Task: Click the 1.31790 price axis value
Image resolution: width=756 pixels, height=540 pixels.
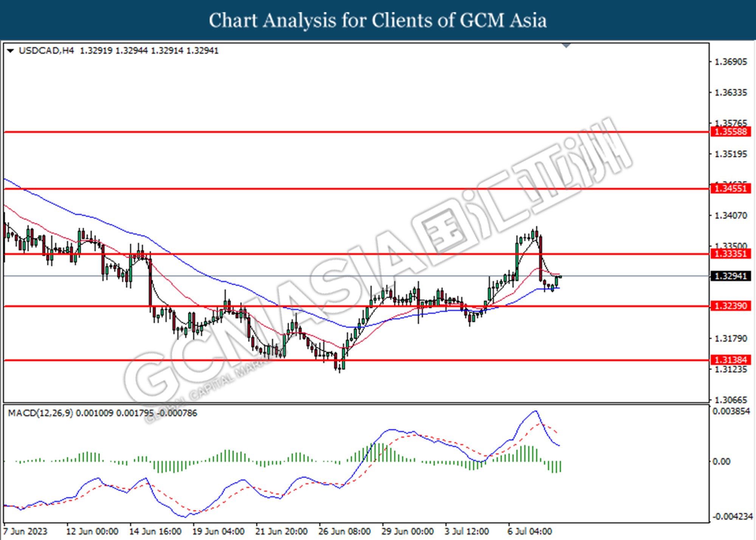Action: [x=731, y=338]
